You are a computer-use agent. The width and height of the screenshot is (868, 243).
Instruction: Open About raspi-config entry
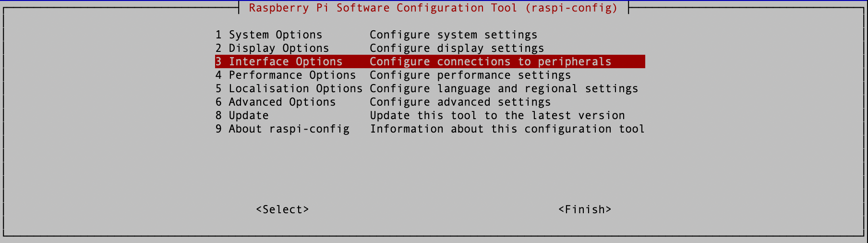tap(430, 129)
